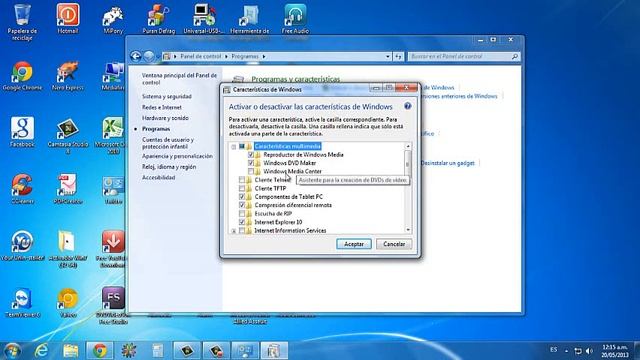Viewport: 640px width, 360px height.
Task: Select the Free Audio desktop shortcut
Action: click(295, 19)
